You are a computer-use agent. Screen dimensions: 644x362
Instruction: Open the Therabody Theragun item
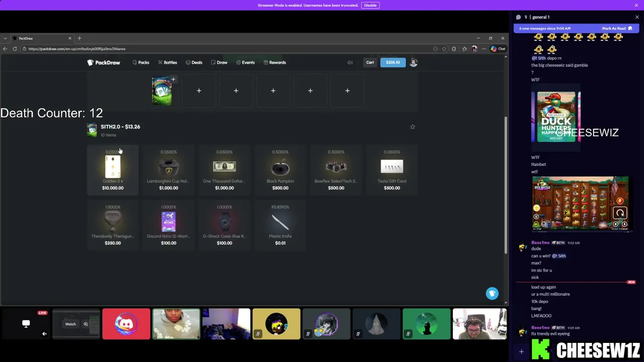coord(113,225)
